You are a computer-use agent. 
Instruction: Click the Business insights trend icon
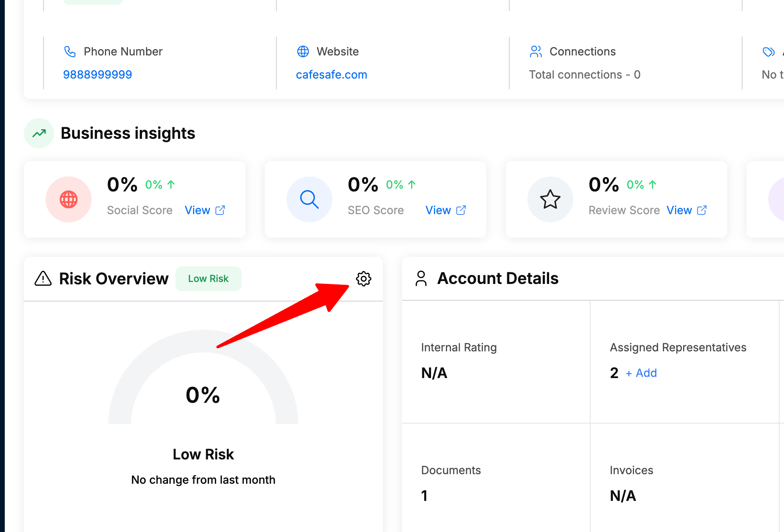(39, 133)
